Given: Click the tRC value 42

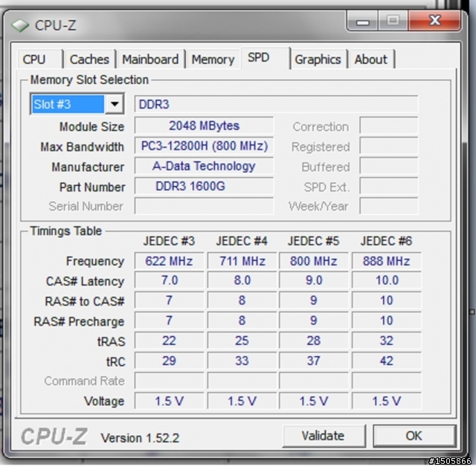Looking at the screenshot, I should click(387, 361).
